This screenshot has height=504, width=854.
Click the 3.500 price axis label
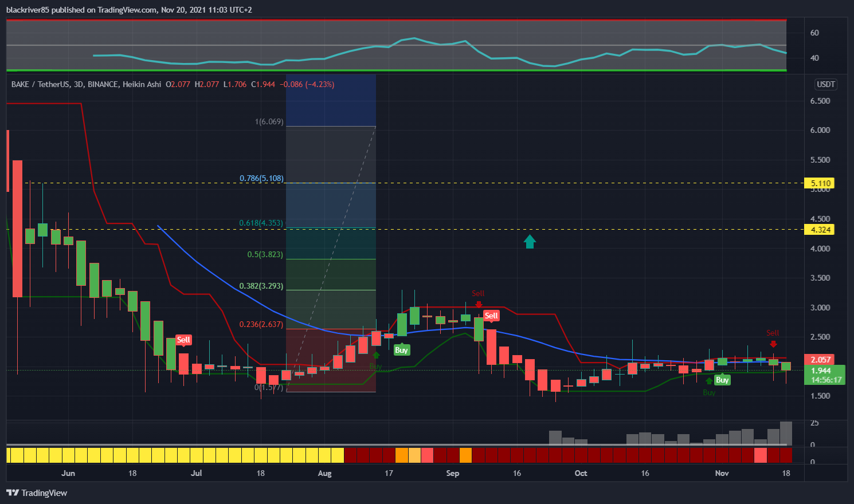click(820, 278)
